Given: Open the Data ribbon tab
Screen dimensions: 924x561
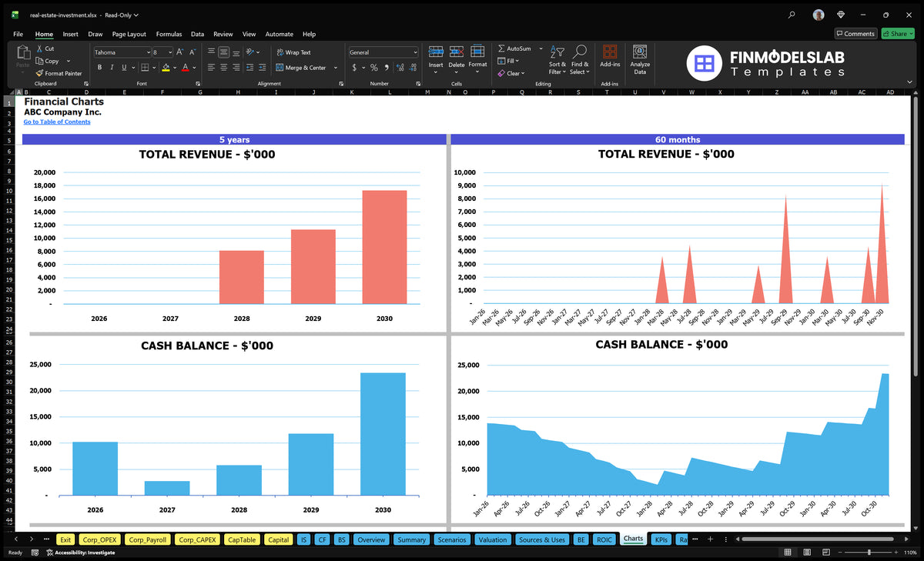Looking at the screenshot, I should [x=197, y=34].
